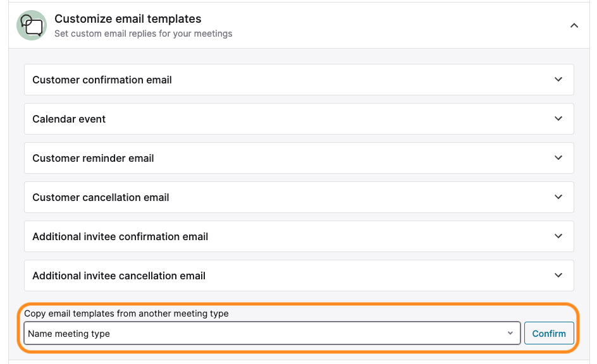This screenshot has height=364, width=597.
Task: Click 'Copy email templates from another meeting type' label
Action: coord(126,313)
